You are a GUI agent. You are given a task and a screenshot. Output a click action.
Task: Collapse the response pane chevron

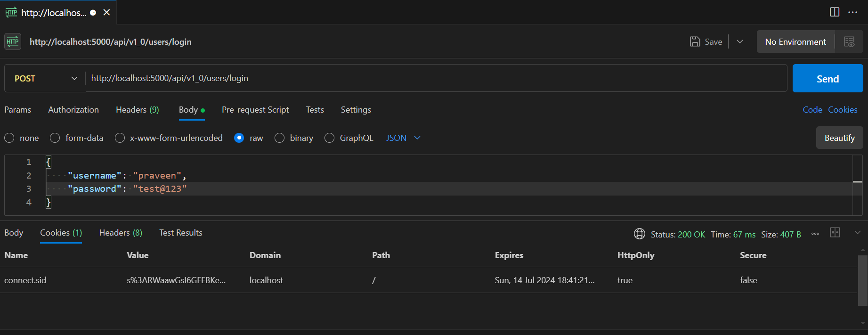click(857, 232)
